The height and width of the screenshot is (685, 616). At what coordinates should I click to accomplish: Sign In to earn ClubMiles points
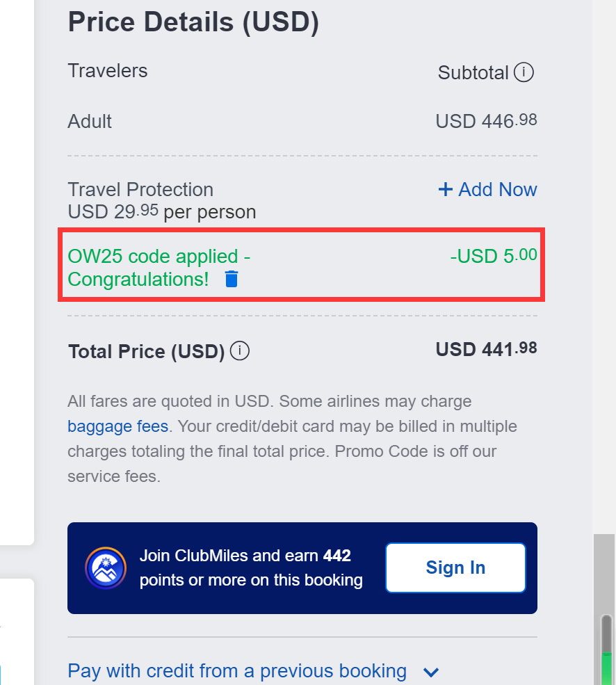455,567
